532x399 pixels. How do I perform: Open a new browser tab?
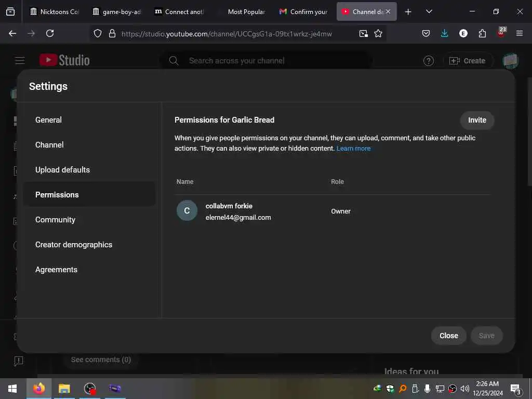[408, 12]
